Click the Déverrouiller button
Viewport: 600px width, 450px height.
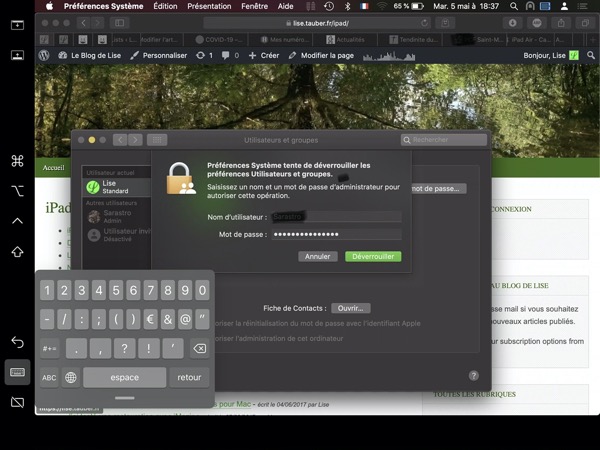[373, 256]
